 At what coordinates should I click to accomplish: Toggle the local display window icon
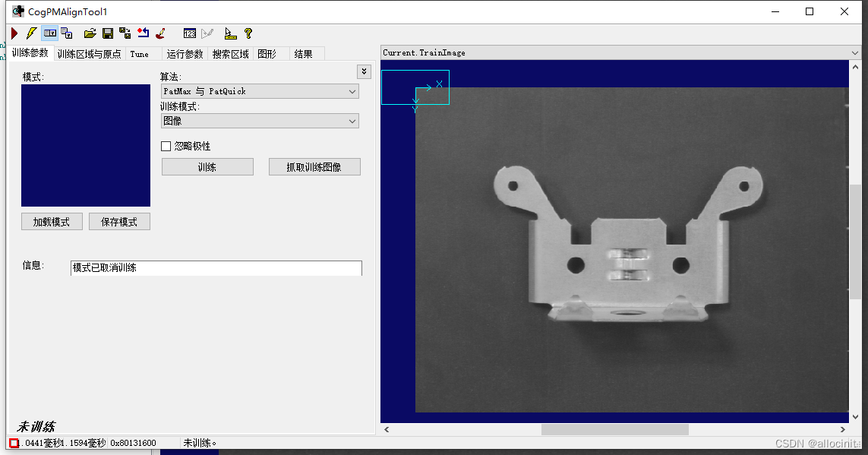coord(50,33)
